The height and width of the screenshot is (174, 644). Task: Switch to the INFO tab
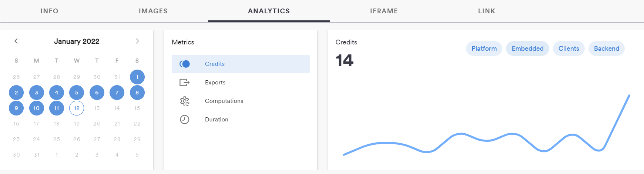click(x=49, y=11)
